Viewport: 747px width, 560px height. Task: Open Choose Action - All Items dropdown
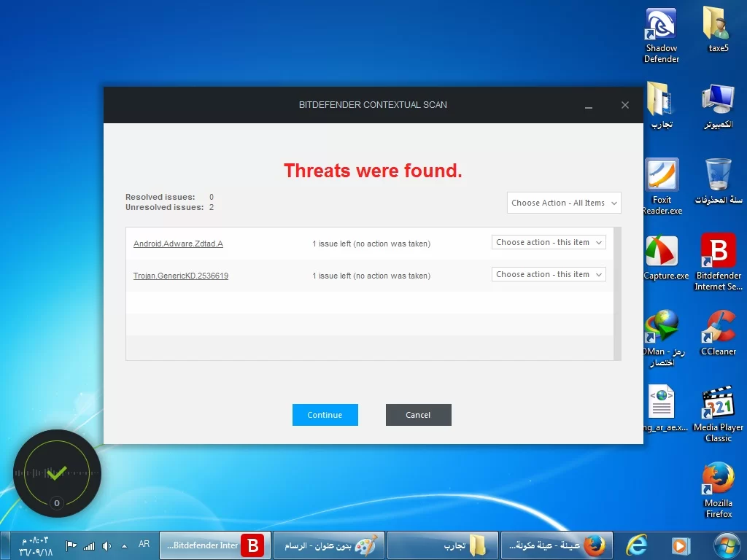[x=564, y=203]
